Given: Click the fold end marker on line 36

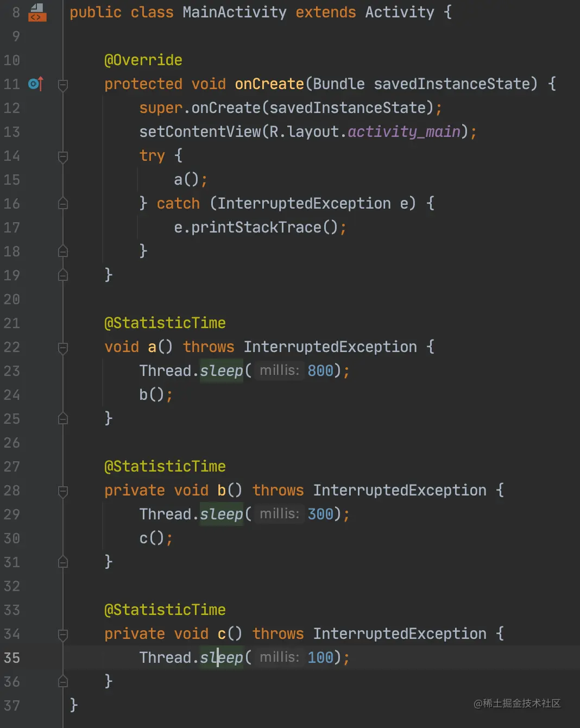Looking at the screenshot, I should pyautogui.click(x=63, y=682).
